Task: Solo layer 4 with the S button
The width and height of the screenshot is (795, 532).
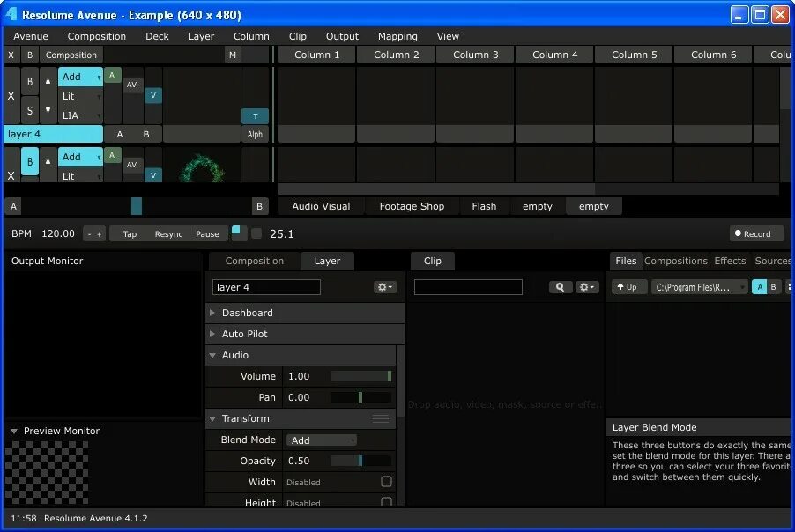Action: point(30,110)
